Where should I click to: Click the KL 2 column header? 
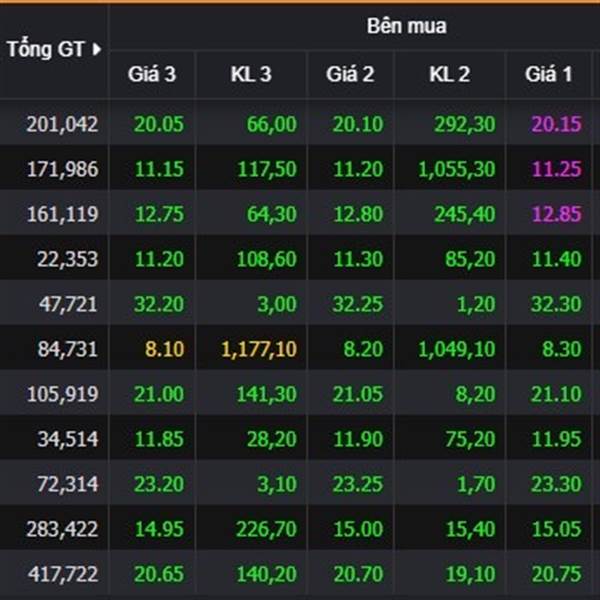pos(450,74)
